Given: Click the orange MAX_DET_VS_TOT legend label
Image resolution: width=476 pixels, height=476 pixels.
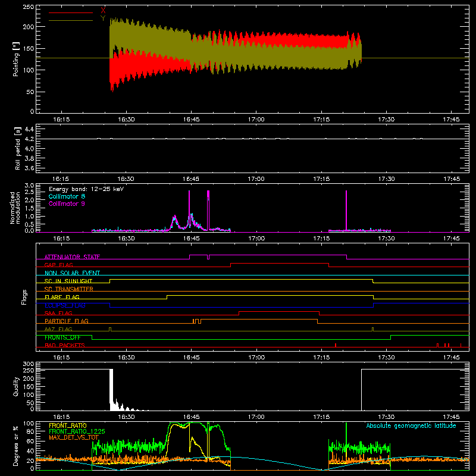Looking at the screenshot, I should click(x=74, y=437).
